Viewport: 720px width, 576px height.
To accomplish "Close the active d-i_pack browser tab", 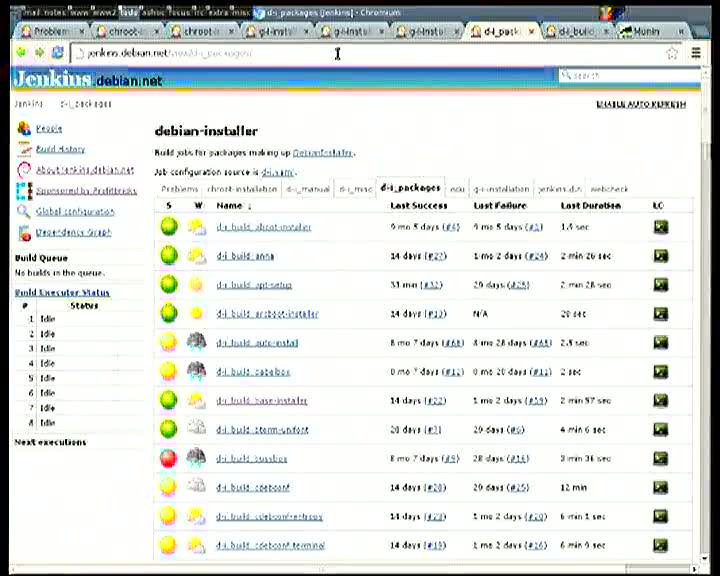I will [x=531, y=31].
